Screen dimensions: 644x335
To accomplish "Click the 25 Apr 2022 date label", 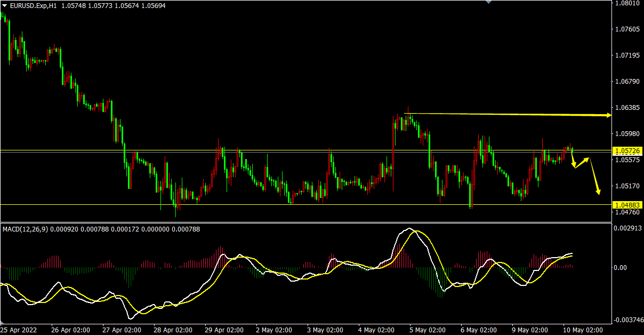I will (x=19, y=330).
